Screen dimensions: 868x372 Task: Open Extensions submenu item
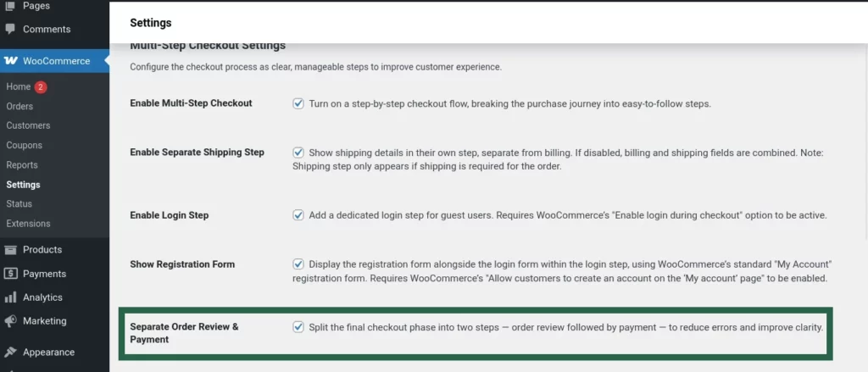[28, 224]
